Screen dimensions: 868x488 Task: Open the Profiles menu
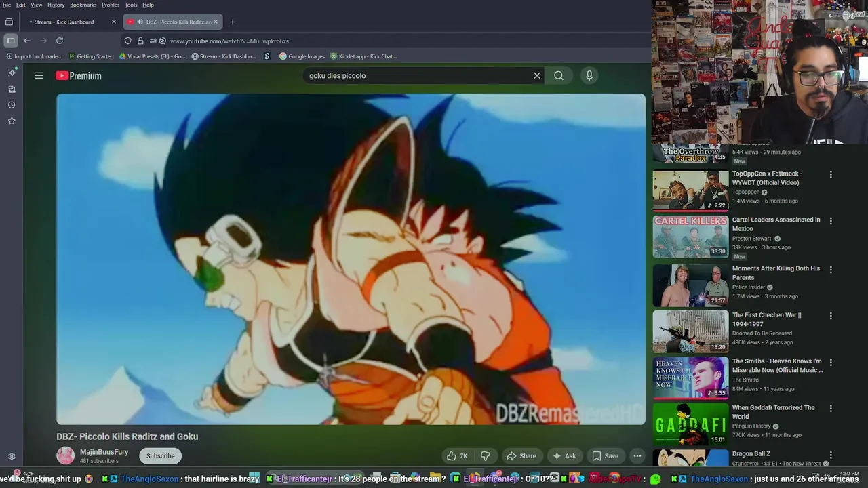click(111, 5)
